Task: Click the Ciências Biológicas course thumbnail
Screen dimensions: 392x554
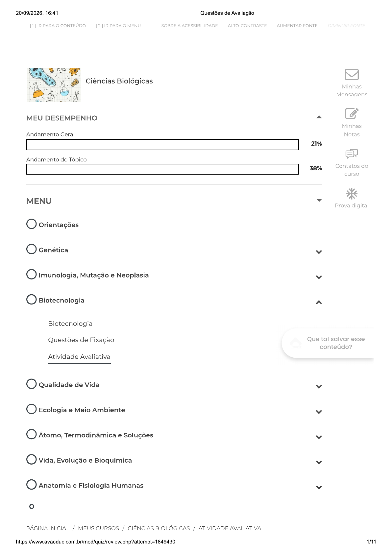Action: point(54,85)
